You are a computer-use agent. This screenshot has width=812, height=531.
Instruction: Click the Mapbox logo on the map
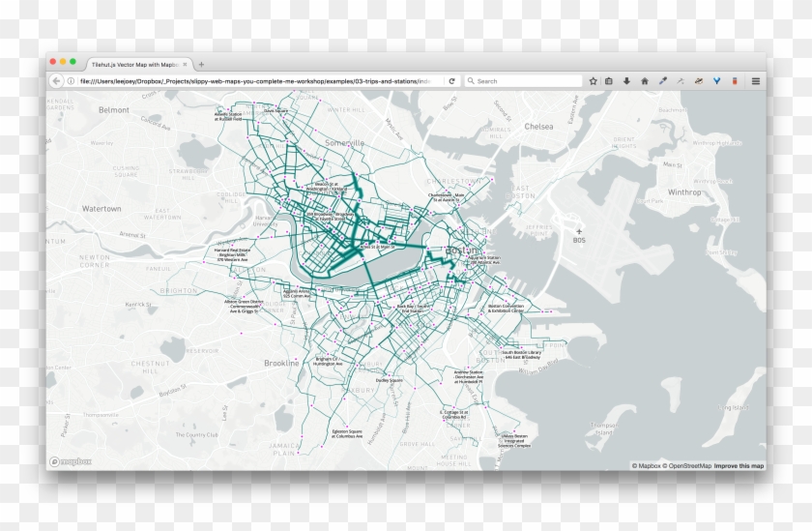coord(71,462)
